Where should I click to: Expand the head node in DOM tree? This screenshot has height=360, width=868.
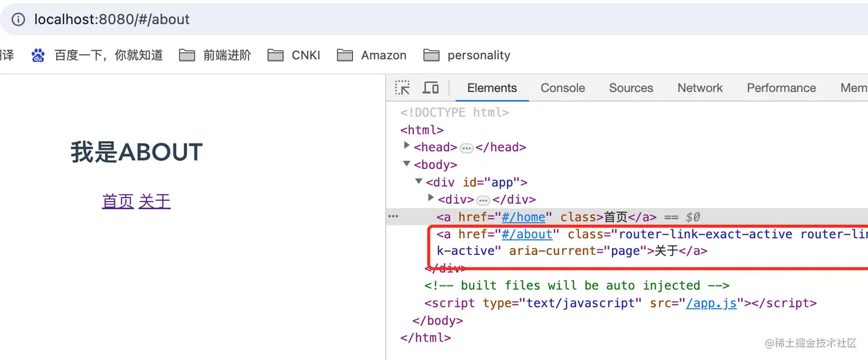(407, 146)
